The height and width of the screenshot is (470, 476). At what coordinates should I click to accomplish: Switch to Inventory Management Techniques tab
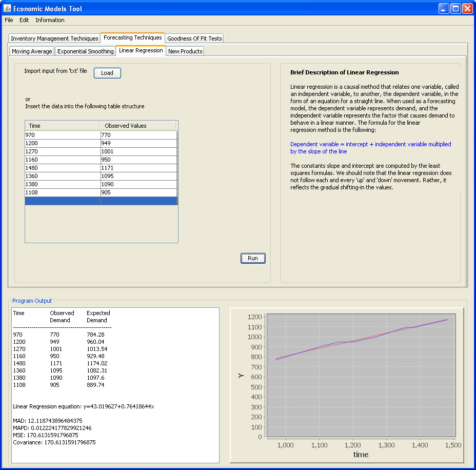[x=54, y=38]
